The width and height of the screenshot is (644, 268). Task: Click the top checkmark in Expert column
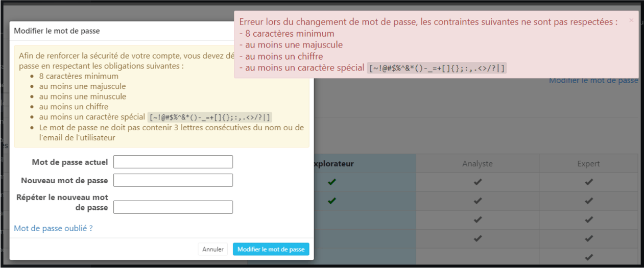point(589,182)
